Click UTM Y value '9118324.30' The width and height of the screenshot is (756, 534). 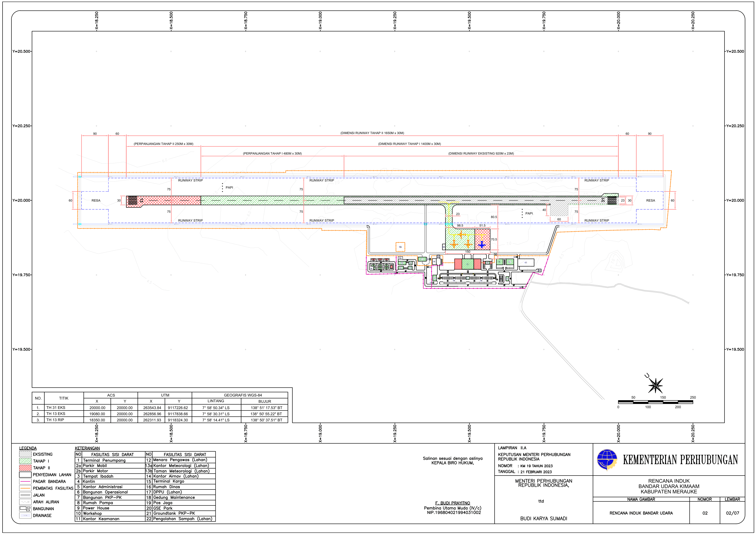(178, 420)
